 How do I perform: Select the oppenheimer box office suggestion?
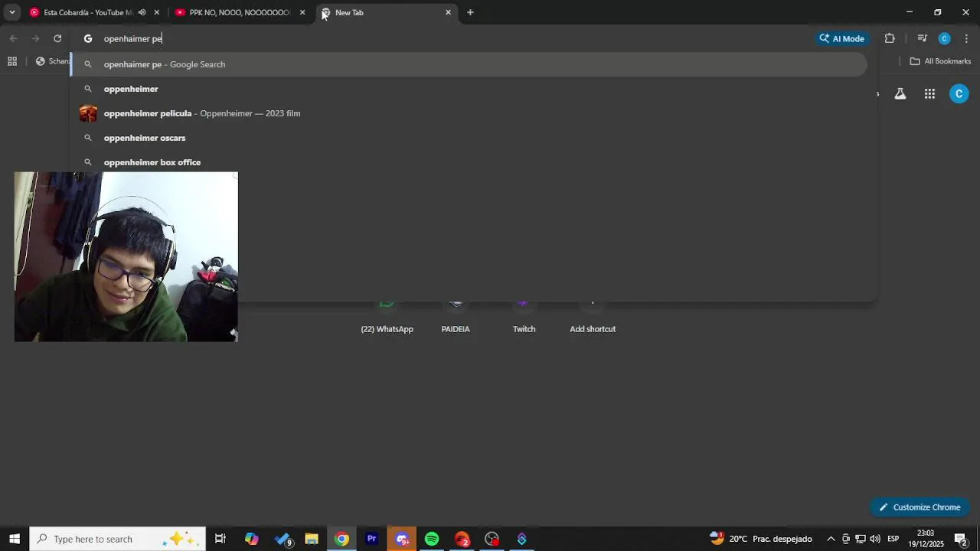click(469, 162)
